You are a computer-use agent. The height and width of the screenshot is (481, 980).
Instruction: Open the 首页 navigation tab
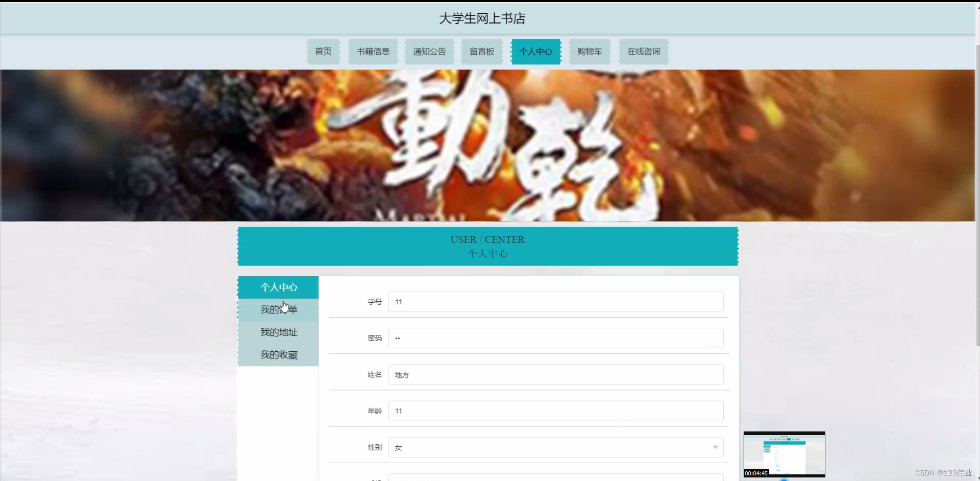[323, 52]
